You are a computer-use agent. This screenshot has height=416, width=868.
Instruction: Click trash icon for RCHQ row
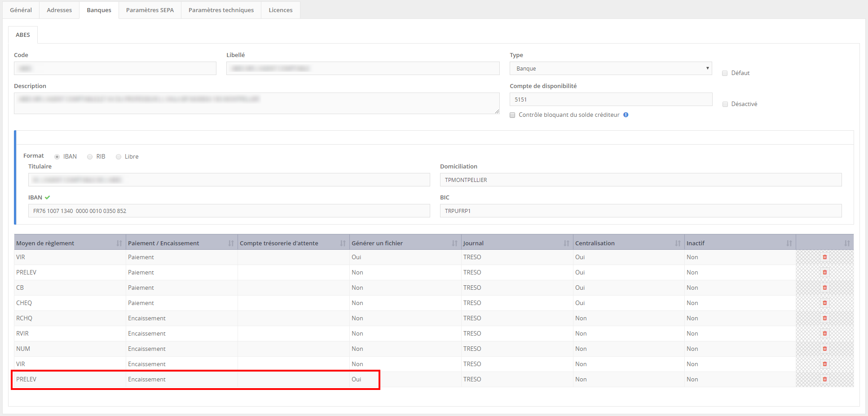tap(824, 318)
